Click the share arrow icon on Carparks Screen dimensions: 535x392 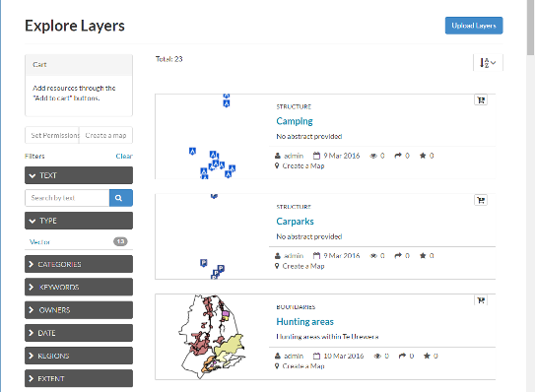(398, 255)
